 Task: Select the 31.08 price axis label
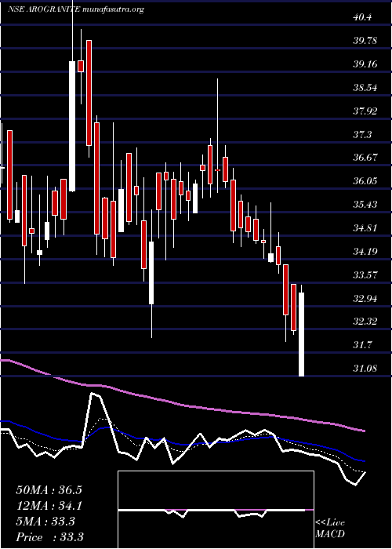point(365,369)
